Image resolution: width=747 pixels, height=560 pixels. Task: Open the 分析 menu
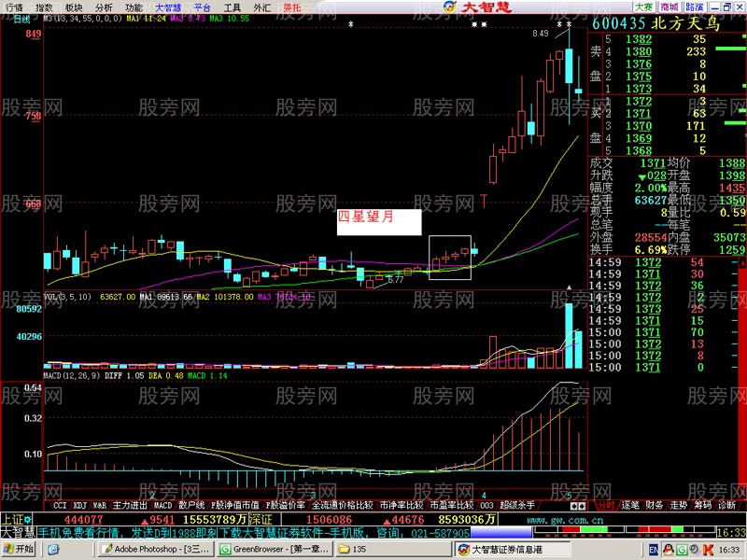click(104, 7)
